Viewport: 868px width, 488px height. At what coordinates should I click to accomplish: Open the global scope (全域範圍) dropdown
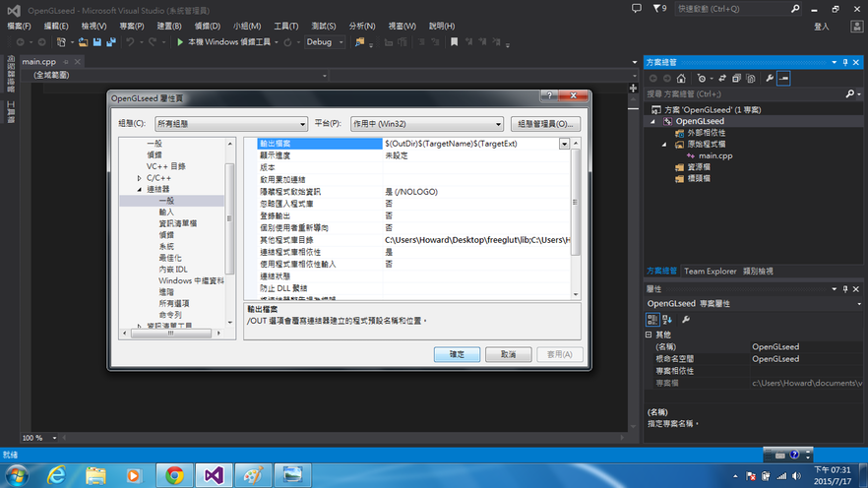coord(180,75)
